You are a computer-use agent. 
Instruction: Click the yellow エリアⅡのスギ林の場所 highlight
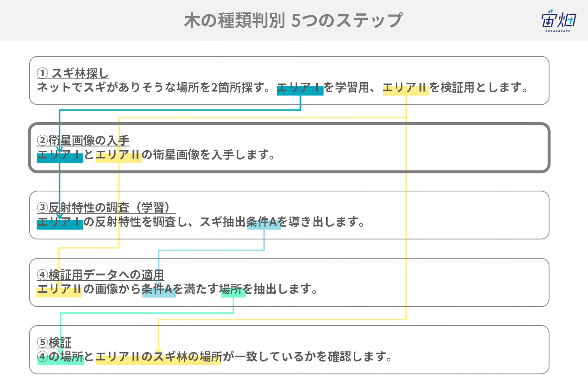(158, 357)
